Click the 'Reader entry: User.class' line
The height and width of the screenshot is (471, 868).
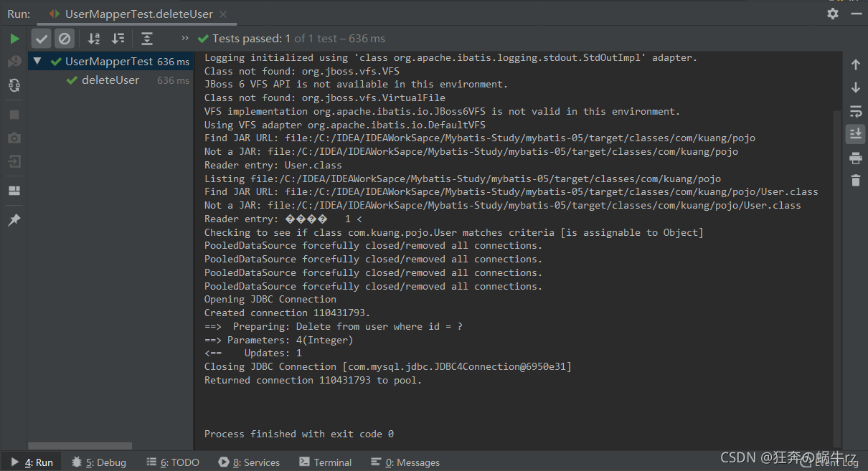(273, 165)
